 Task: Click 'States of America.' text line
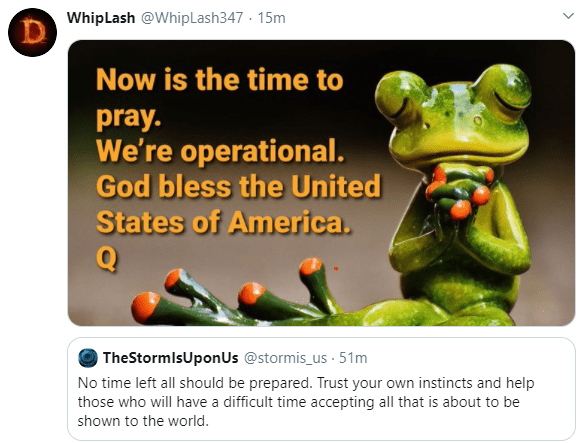click(223, 222)
